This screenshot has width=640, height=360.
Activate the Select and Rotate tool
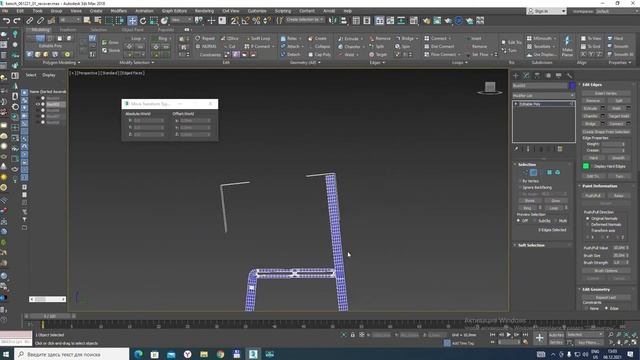tap(143, 20)
